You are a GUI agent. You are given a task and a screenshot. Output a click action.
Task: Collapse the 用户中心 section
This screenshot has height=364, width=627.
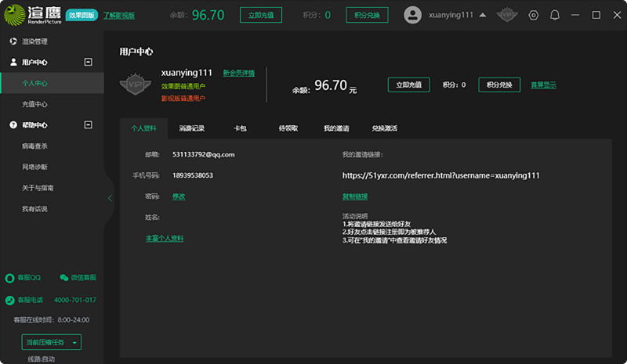click(89, 62)
